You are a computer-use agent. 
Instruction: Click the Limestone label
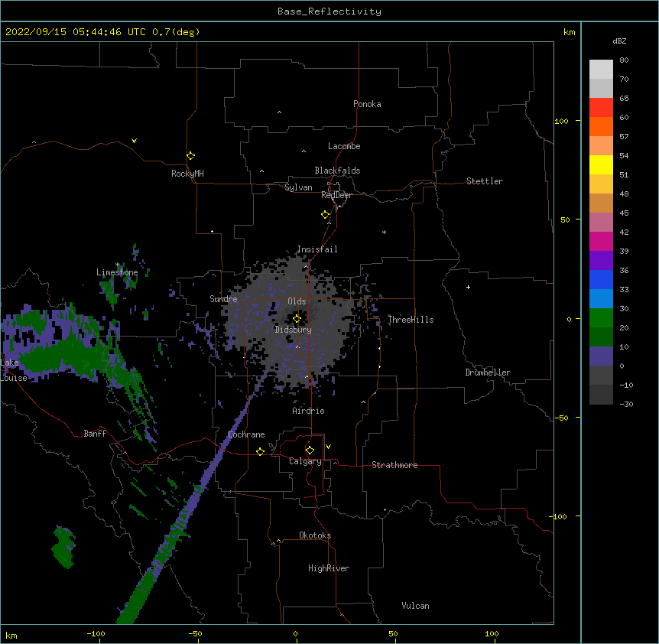tap(117, 272)
